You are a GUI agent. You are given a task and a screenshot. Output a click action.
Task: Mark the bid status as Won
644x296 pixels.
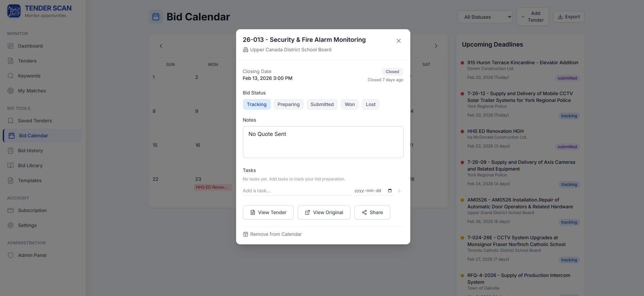349,104
